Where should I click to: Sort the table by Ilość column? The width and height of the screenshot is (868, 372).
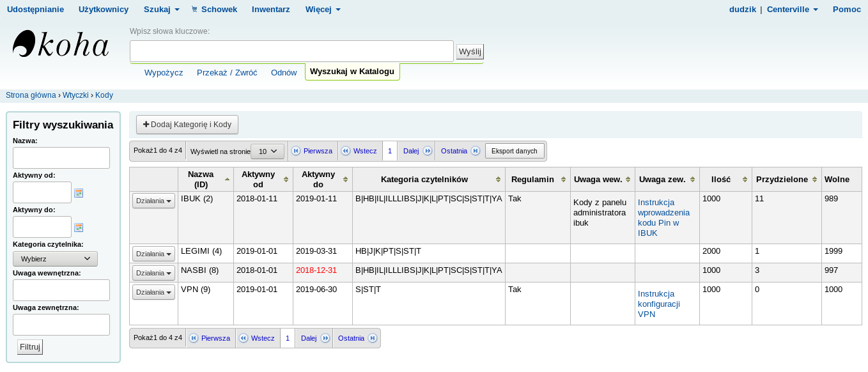pyautogui.click(x=725, y=180)
